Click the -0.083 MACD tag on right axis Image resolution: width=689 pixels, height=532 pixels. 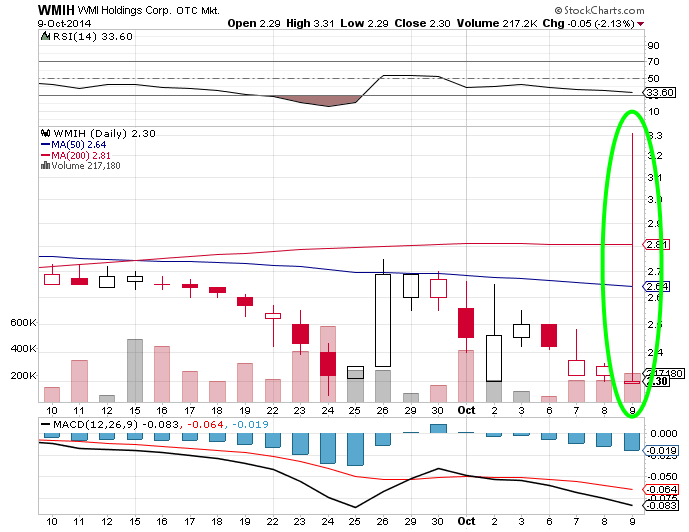pyautogui.click(x=660, y=506)
